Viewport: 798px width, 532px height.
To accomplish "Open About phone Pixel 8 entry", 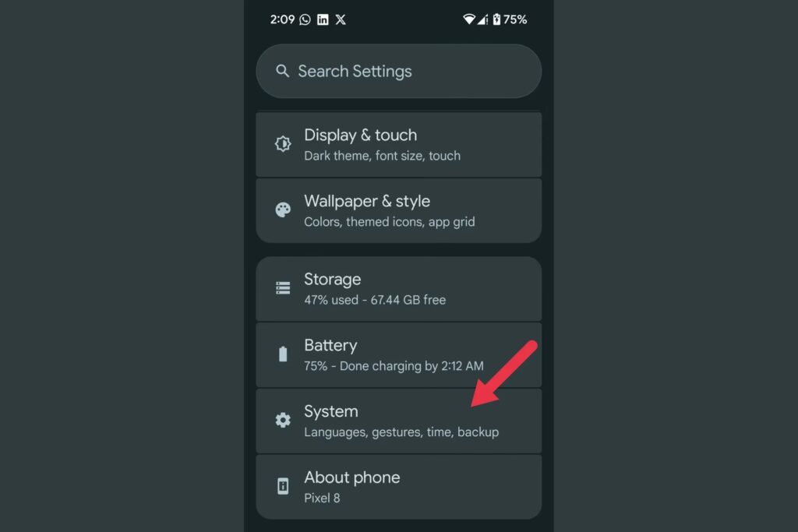I will pos(398,487).
